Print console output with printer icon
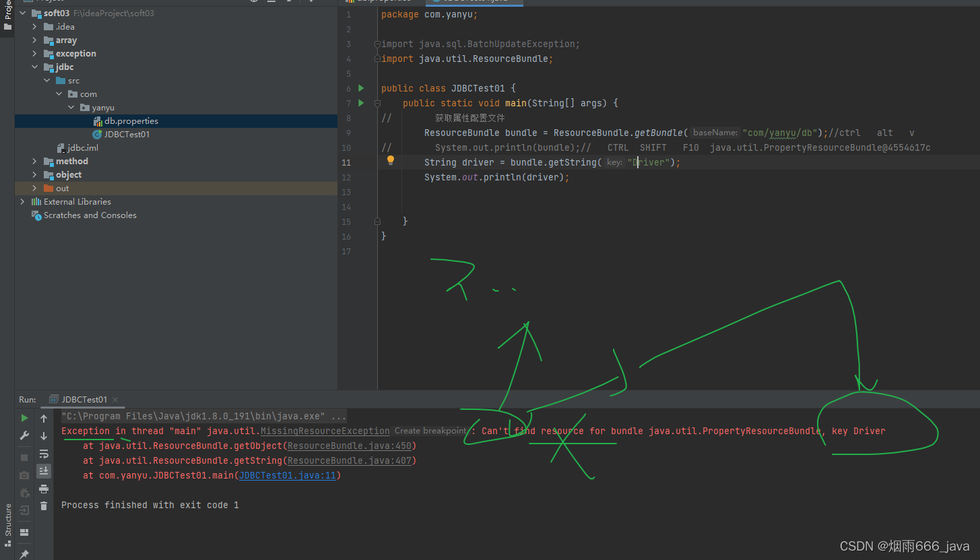 tap(44, 489)
